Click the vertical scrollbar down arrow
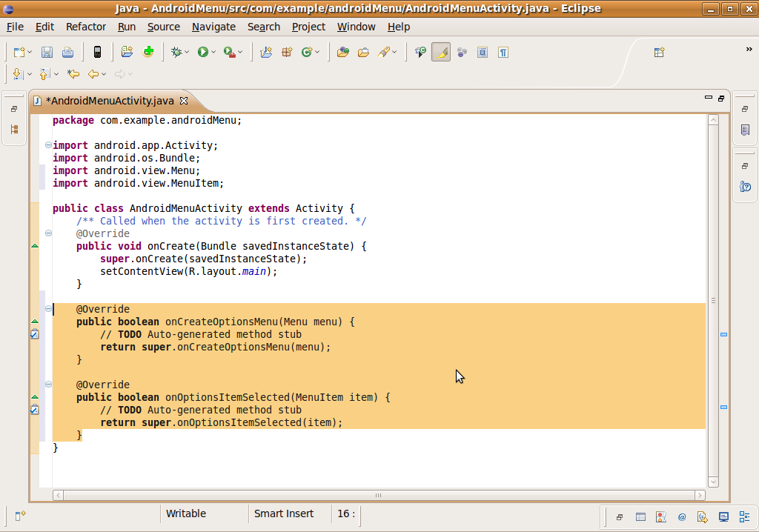Image resolution: width=759 pixels, height=532 pixels. coord(713,482)
